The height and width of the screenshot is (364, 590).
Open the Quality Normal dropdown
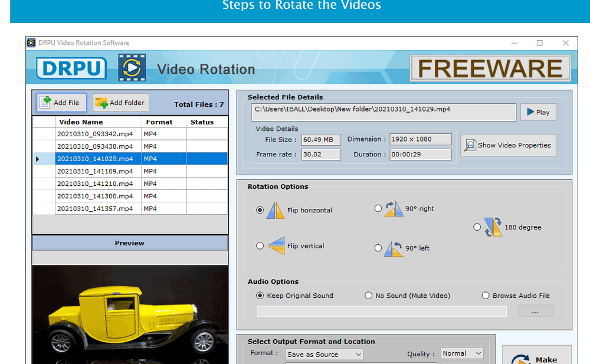click(462, 353)
